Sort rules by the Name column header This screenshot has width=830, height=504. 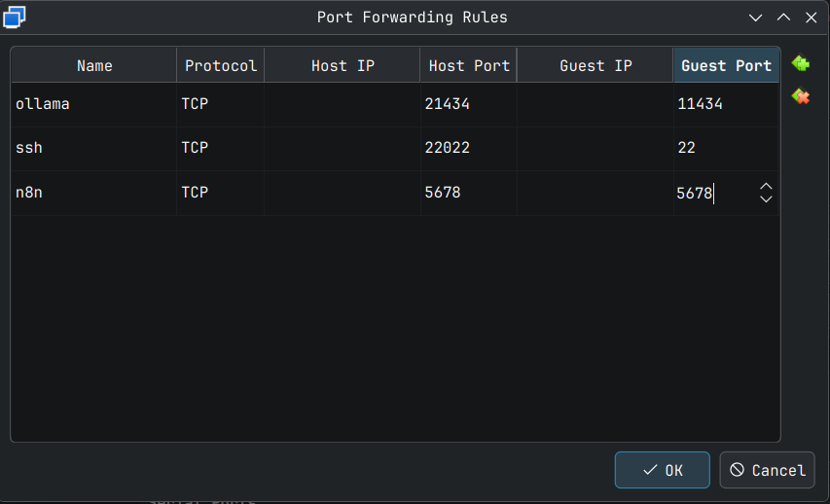coord(94,66)
